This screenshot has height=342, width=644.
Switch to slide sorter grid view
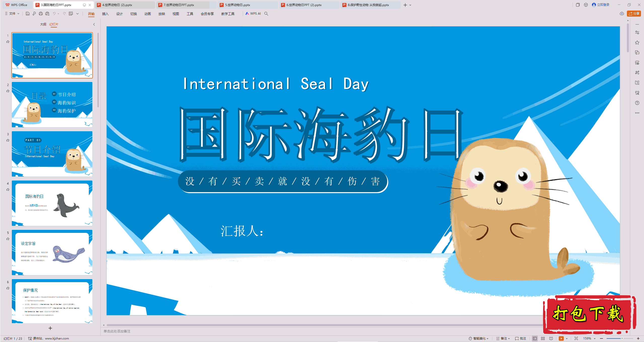(543, 338)
